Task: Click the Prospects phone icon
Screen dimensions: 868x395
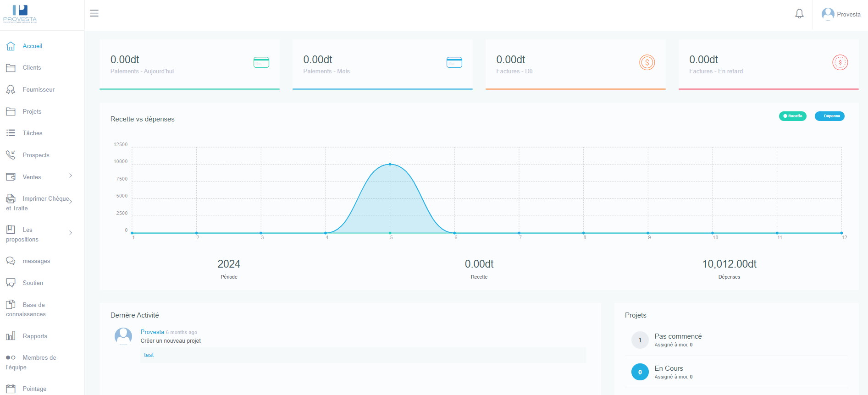Action: pyautogui.click(x=11, y=155)
